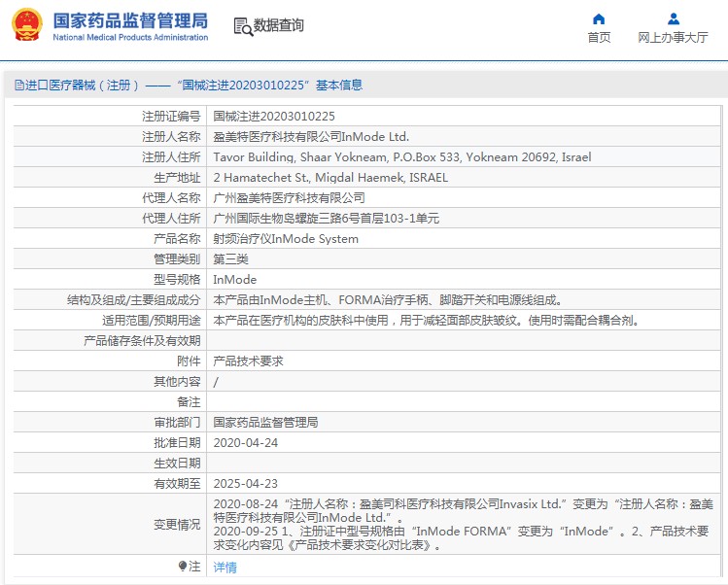Click the 其他内容 label

click(177, 382)
